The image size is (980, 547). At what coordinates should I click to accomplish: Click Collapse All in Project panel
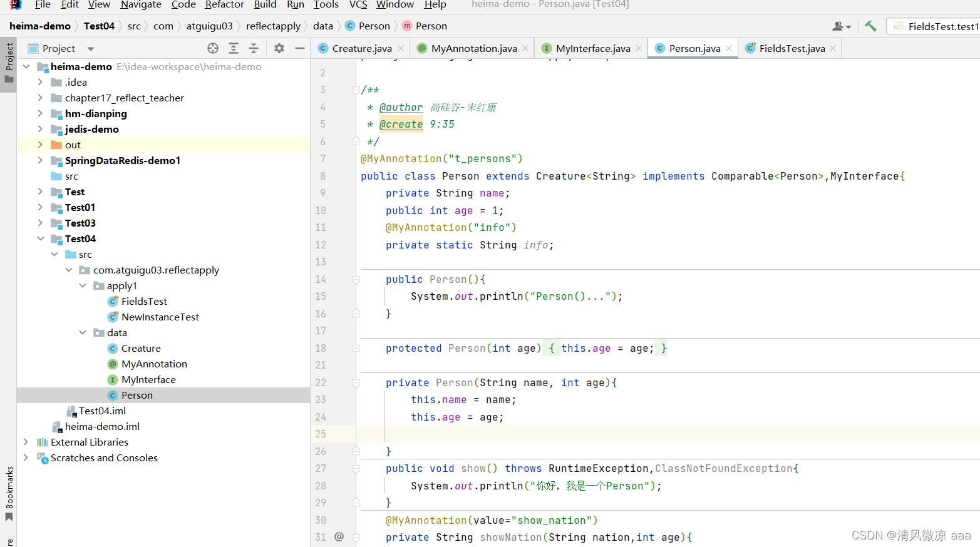[x=254, y=48]
